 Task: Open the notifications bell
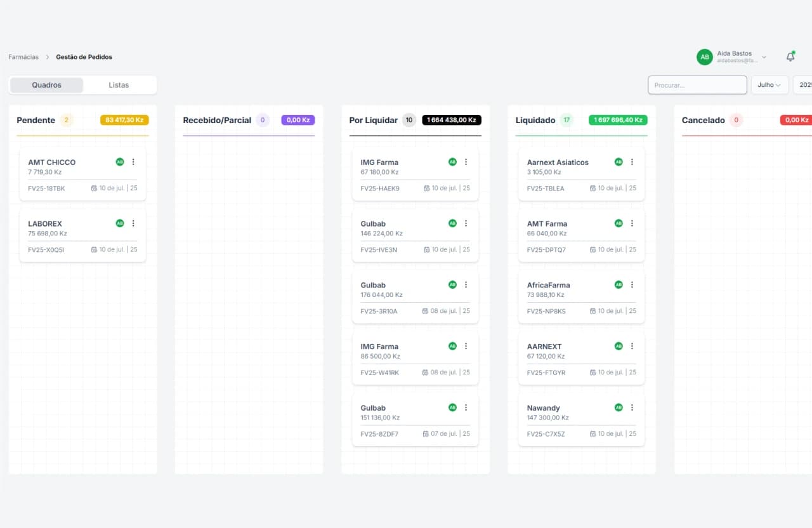[x=790, y=56]
